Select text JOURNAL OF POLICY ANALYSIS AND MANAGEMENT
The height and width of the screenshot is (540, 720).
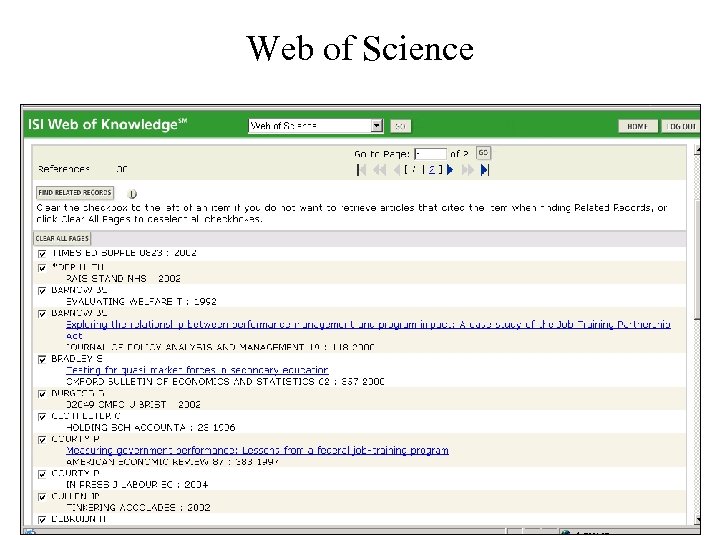pyautogui.click(x=185, y=347)
